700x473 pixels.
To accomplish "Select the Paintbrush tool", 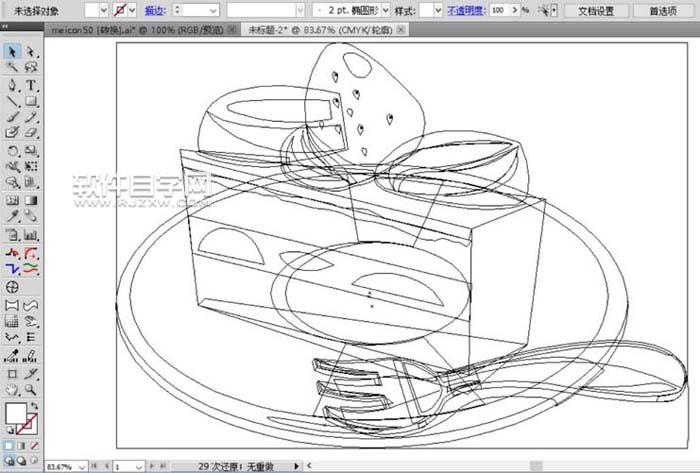I will click(12, 117).
